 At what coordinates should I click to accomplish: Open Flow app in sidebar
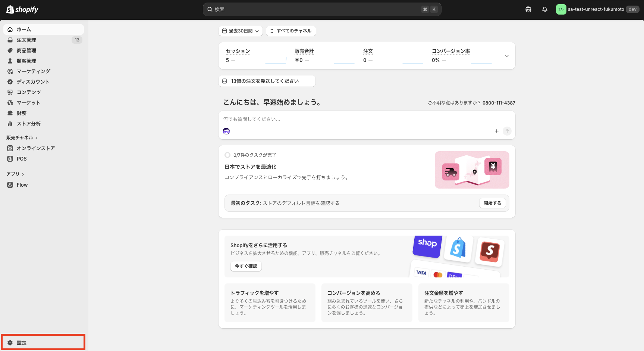(x=44, y=185)
